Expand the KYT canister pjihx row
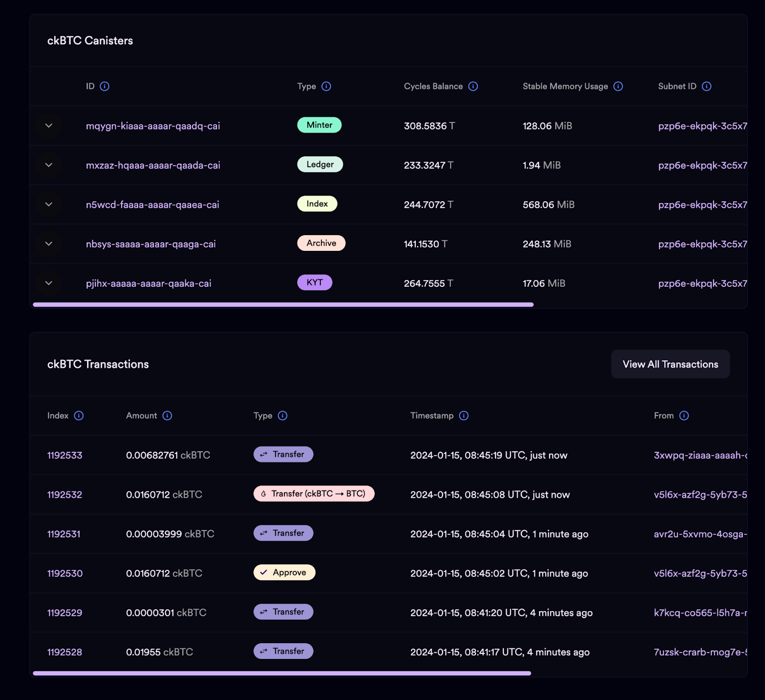The image size is (765, 700). (x=48, y=283)
